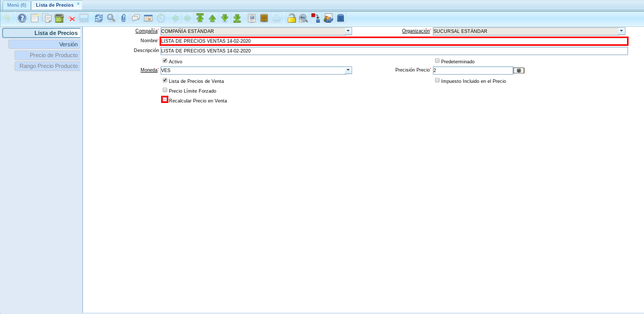Click the Moneda field showing VES
644x314 pixels.
coord(253,70)
